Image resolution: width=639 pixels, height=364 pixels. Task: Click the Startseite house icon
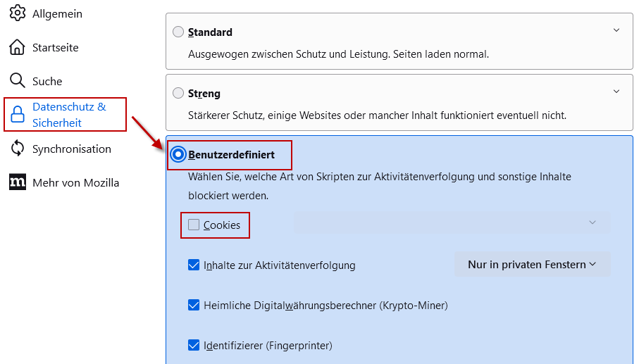pyautogui.click(x=17, y=47)
